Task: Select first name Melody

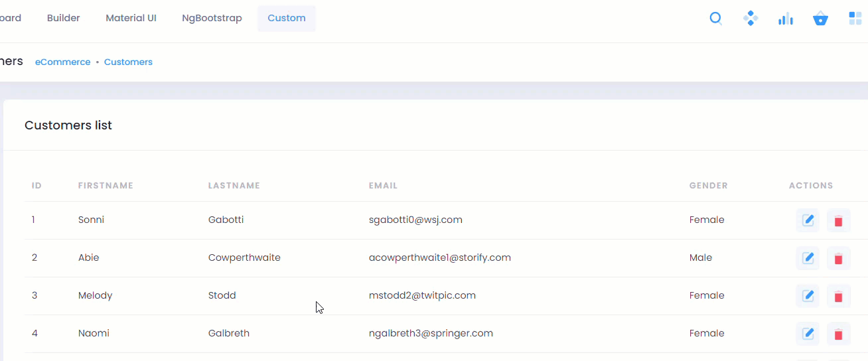Action: 95,295
